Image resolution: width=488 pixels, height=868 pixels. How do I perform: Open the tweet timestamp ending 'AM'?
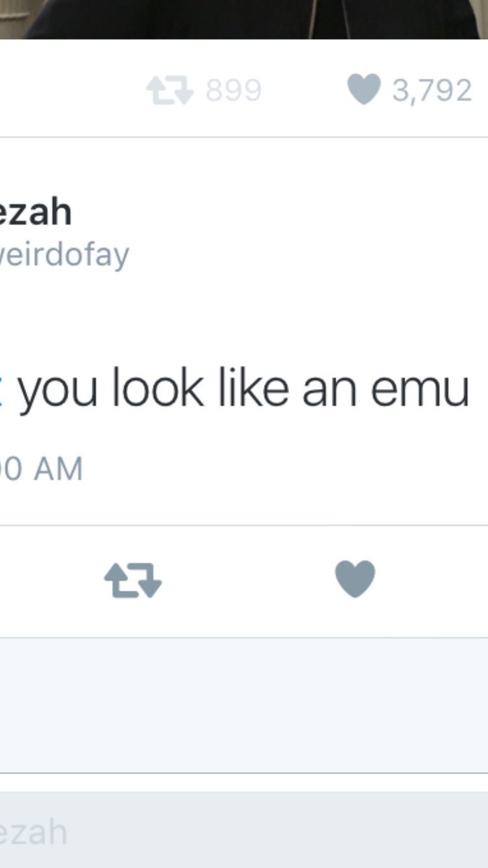tap(41, 469)
